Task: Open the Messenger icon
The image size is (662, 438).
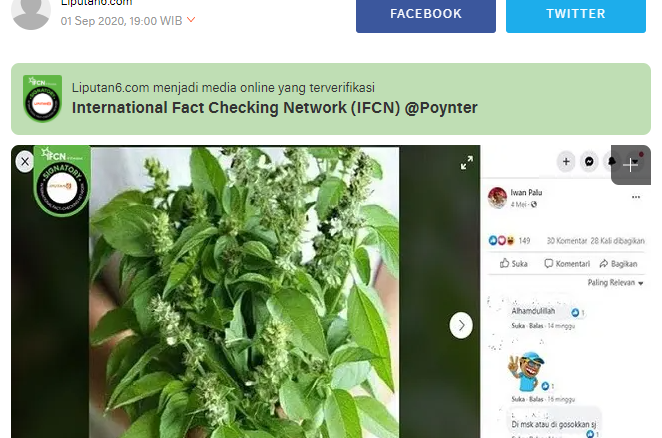Action: pos(589,161)
